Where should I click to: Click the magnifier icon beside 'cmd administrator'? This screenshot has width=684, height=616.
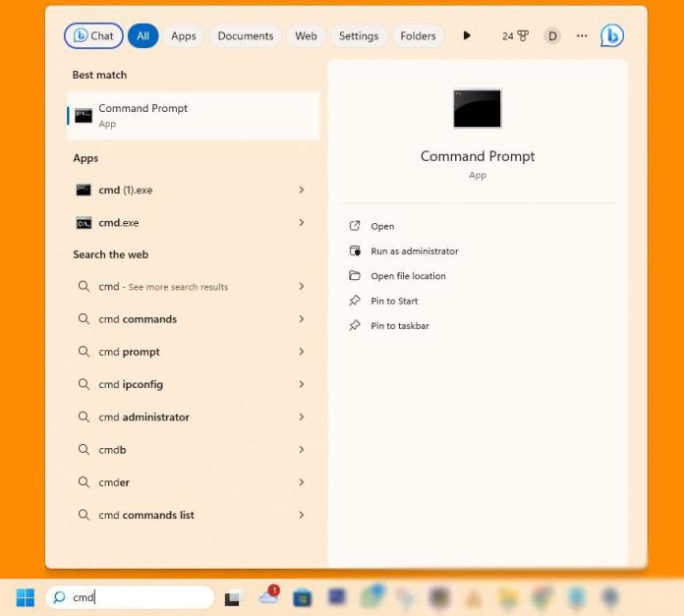[x=84, y=417]
